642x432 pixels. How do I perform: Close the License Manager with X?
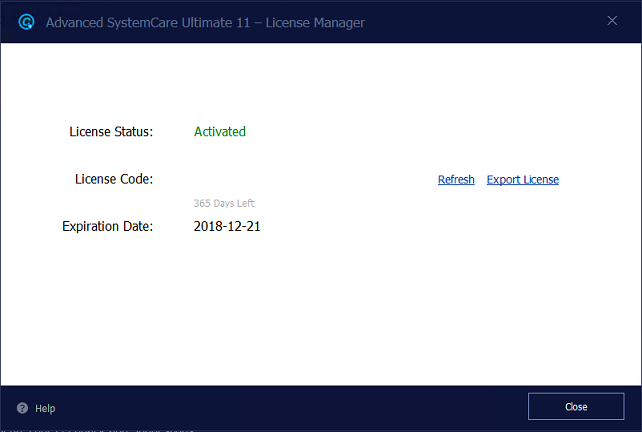point(612,21)
